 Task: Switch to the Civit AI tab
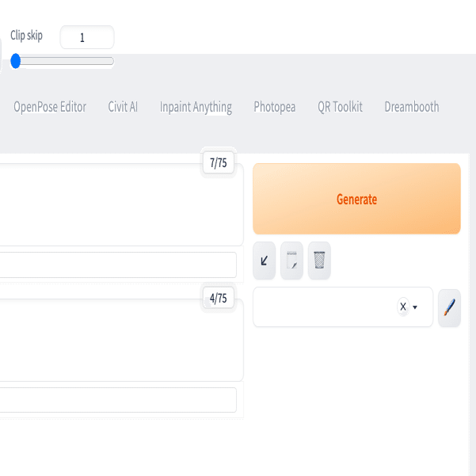click(x=123, y=107)
